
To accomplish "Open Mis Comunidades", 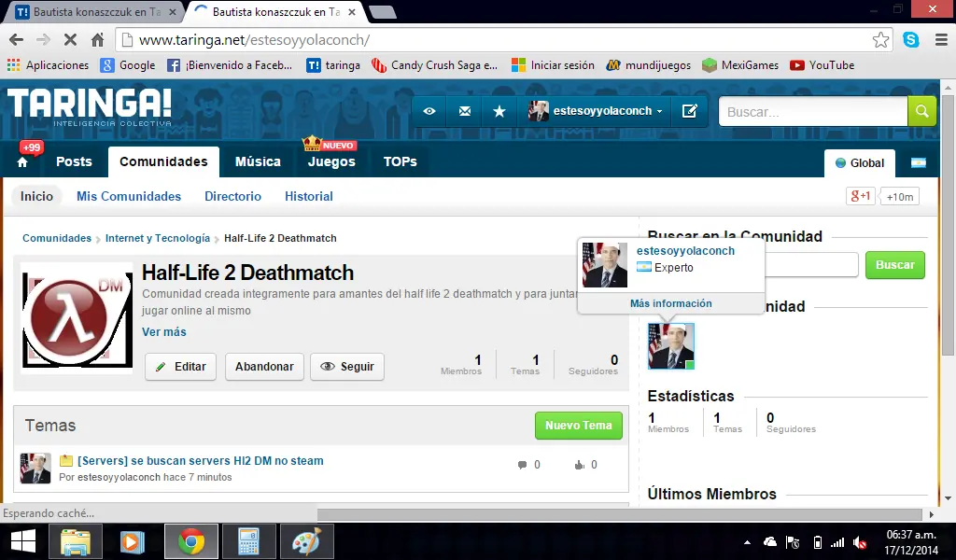I will [129, 196].
